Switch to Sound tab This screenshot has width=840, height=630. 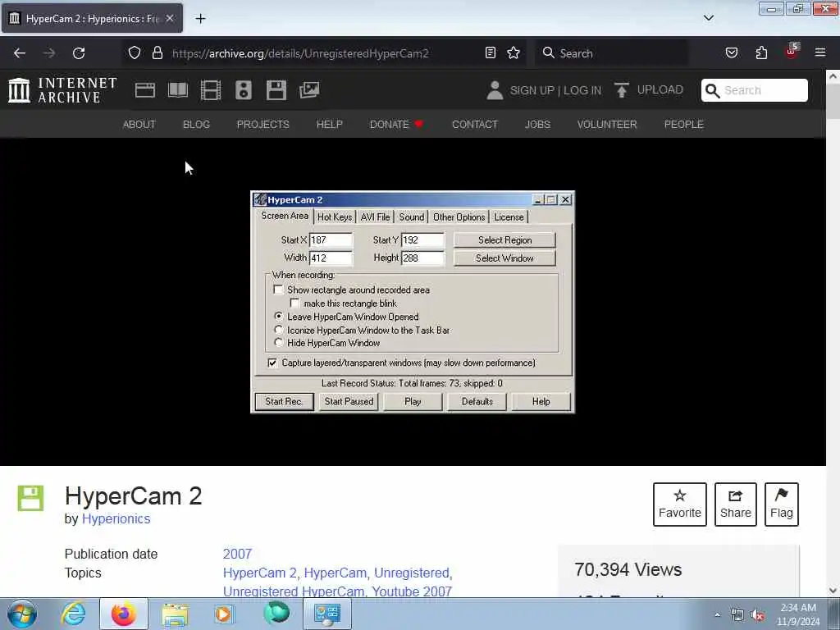point(412,217)
